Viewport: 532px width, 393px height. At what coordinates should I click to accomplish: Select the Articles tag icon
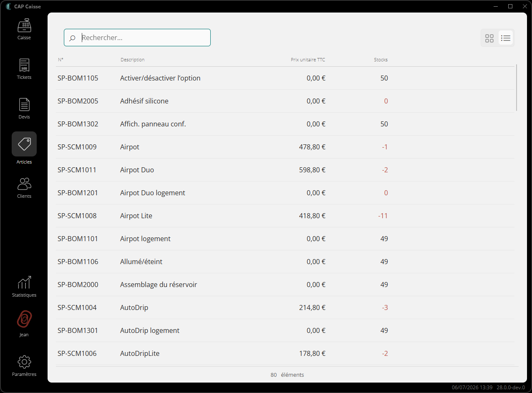click(x=24, y=144)
